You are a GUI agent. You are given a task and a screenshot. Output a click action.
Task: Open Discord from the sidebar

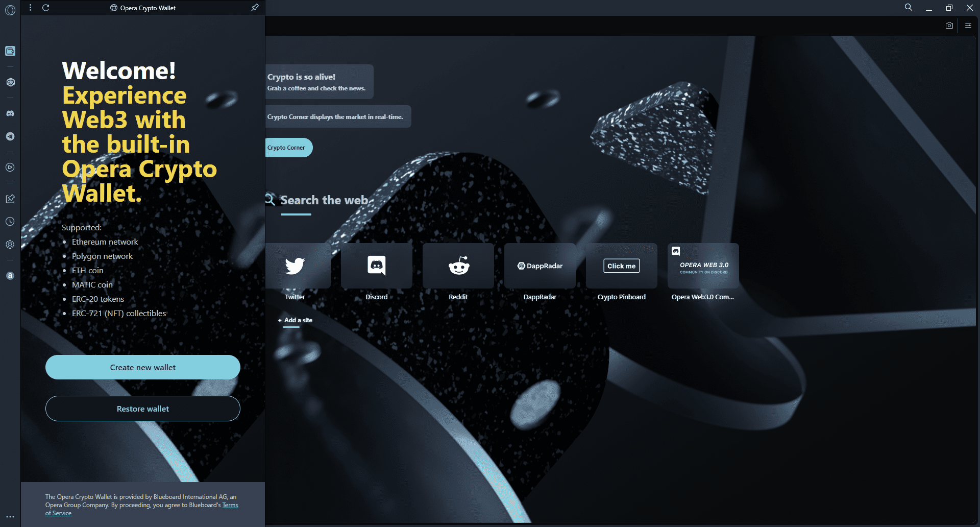tap(10, 113)
